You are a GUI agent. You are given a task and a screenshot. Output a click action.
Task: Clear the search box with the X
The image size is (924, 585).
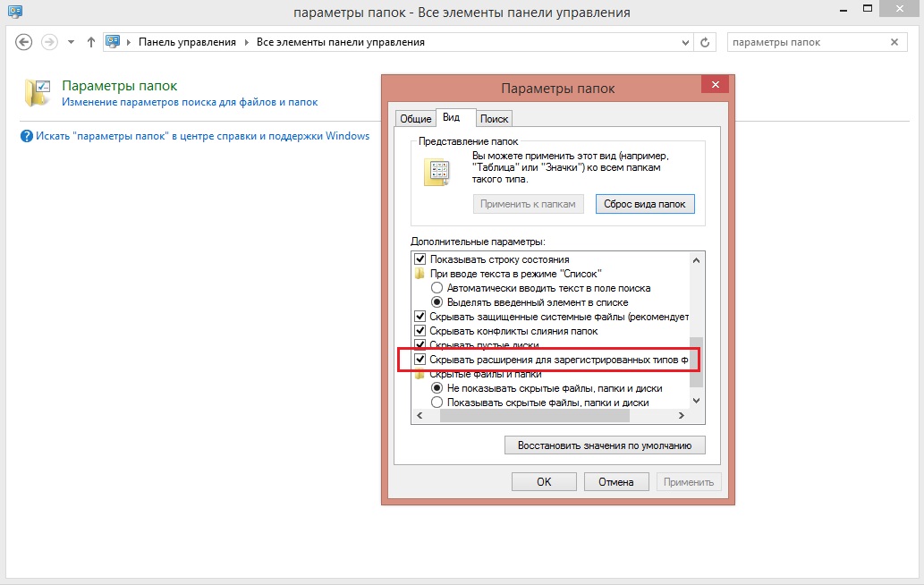click(x=894, y=42)
